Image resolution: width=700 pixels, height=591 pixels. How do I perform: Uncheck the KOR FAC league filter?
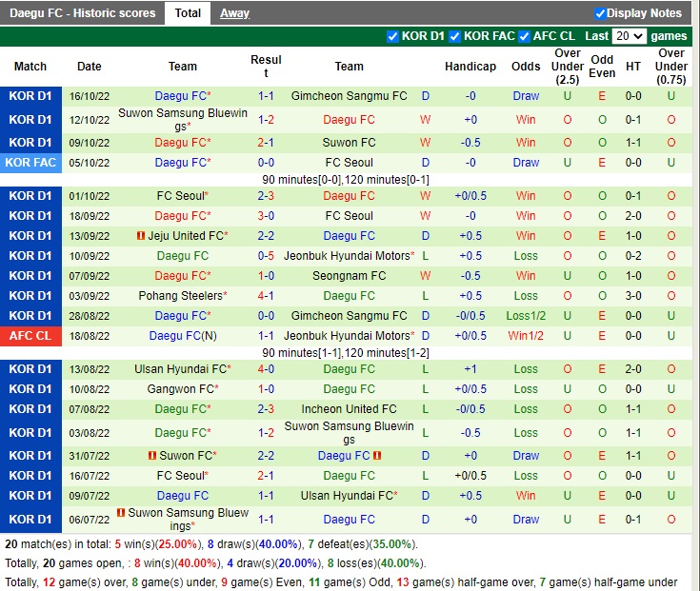pyautogui.click(x=455, y=36)
